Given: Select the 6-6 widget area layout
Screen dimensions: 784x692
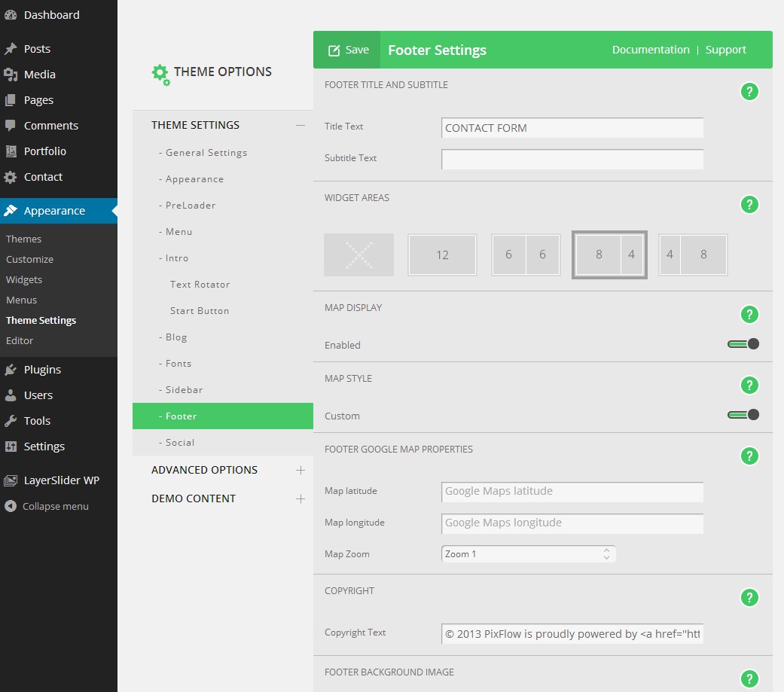Looking at the screenshot, I should [526, 255].
